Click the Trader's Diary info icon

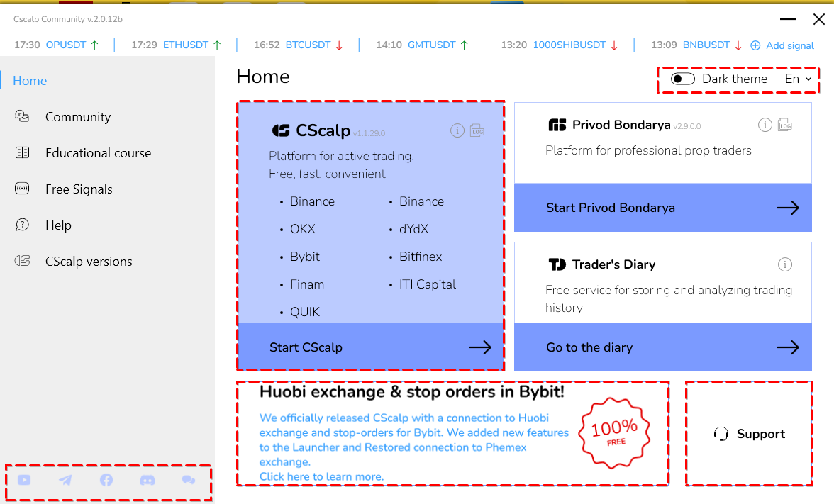click(785, 264)
